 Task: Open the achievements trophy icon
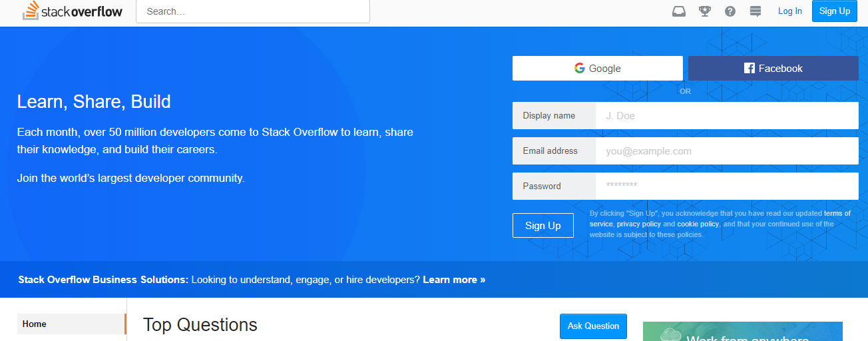(704, 11)
